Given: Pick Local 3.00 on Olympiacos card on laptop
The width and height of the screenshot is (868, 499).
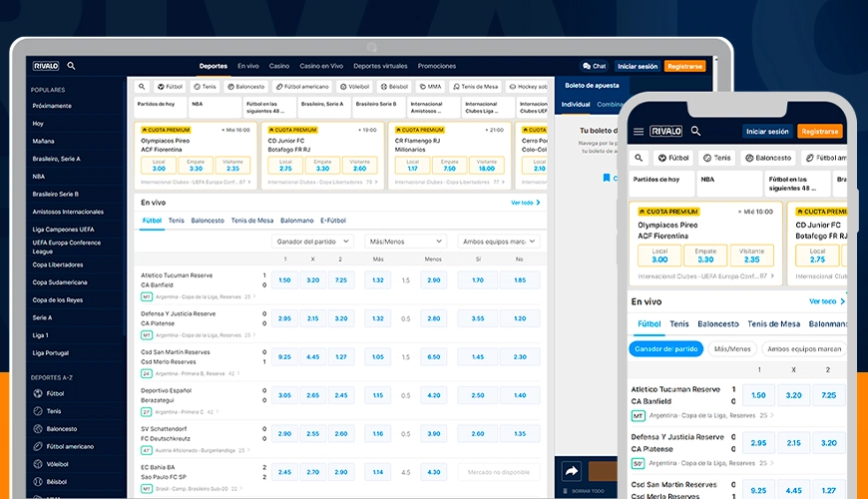Looking at the screenshot, I should point(159,166).
